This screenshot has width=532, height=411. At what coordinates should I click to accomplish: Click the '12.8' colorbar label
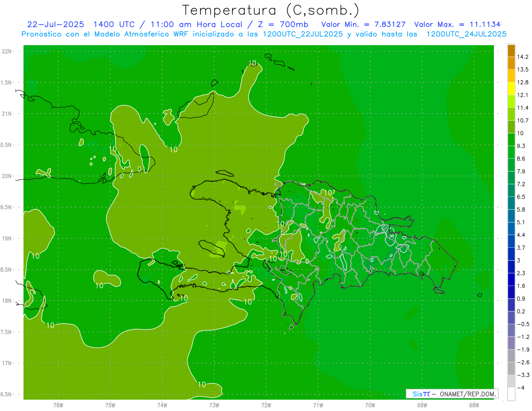coord(523,82)
